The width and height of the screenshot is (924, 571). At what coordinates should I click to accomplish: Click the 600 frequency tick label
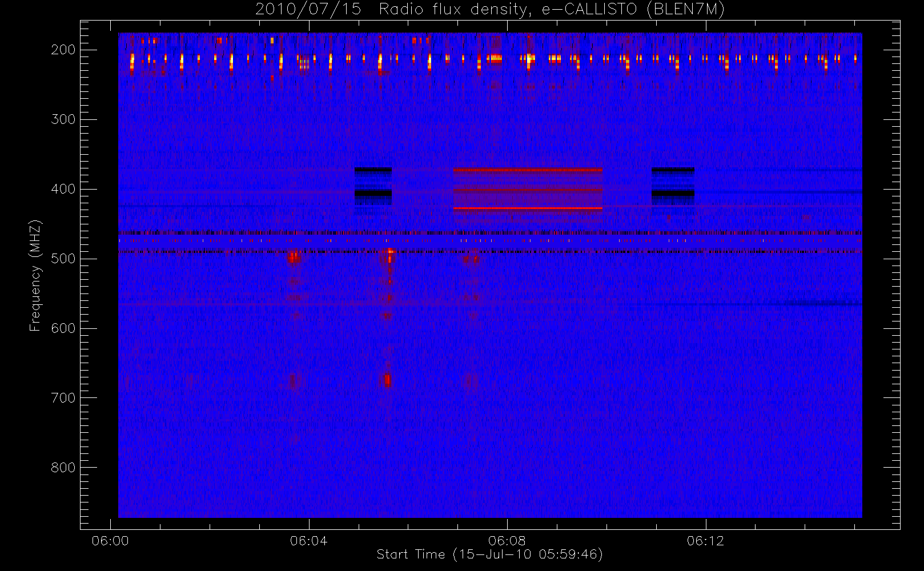pos(63,328)
